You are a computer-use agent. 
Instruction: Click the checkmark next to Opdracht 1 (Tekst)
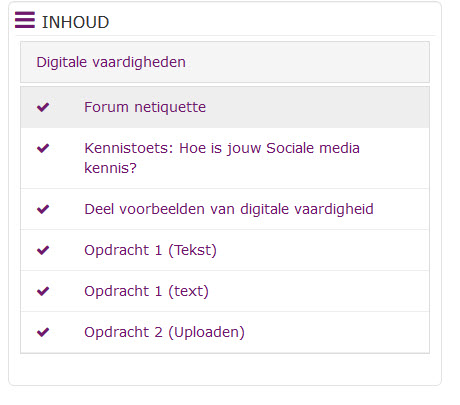(x=43, y=250)
